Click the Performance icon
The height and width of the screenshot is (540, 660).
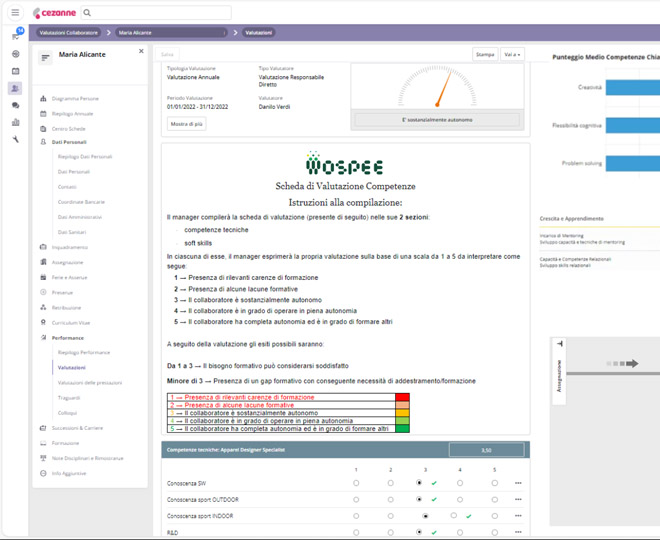point(43,338)
